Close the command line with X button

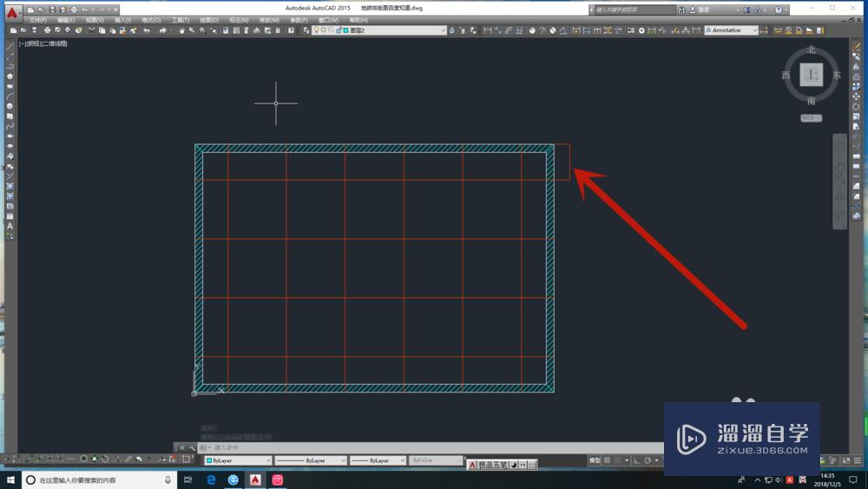[181, 447]
